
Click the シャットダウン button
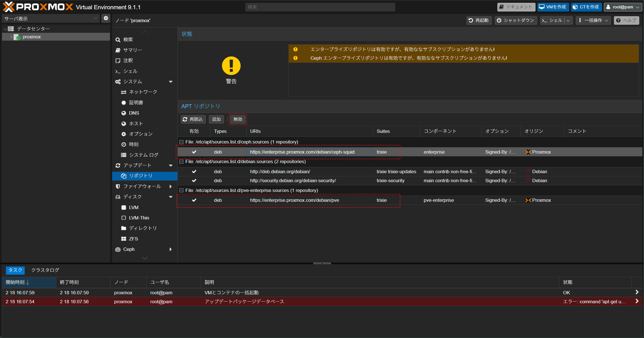516,20
